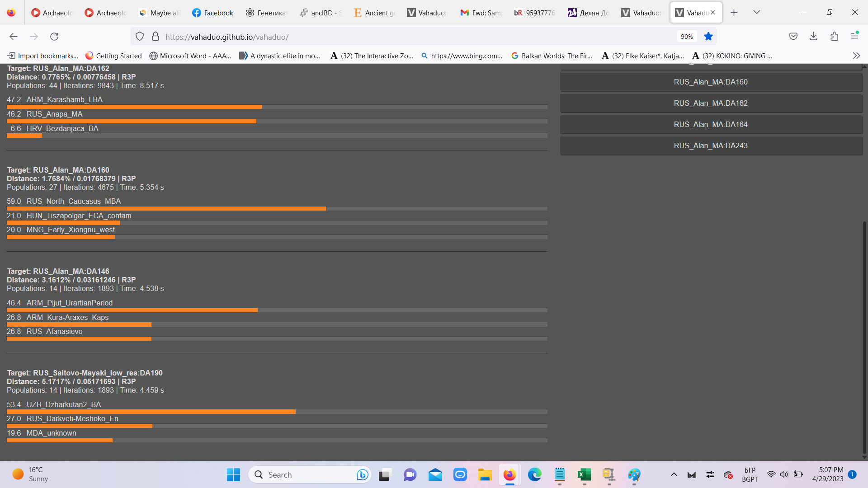Viewport: 868px width, 488px height.
Task: Expand the list all tabs chevron
Action: point(756,12)
